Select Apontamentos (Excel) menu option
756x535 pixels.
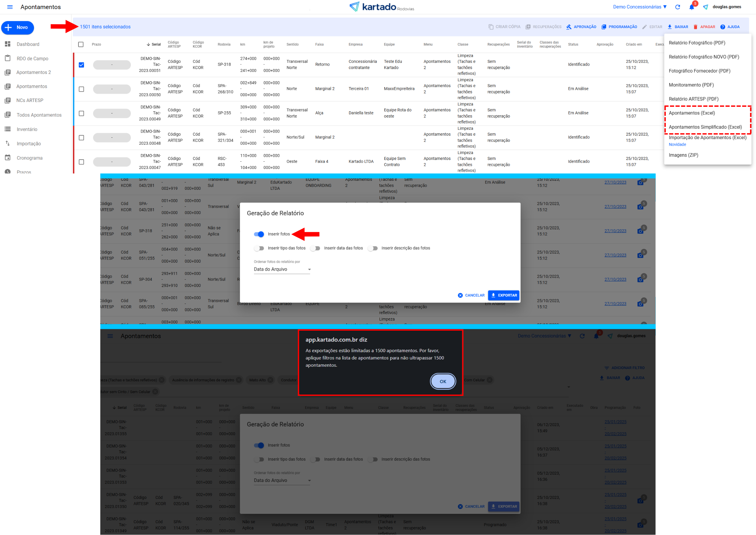pyautogui.click(x=691, y=113)
